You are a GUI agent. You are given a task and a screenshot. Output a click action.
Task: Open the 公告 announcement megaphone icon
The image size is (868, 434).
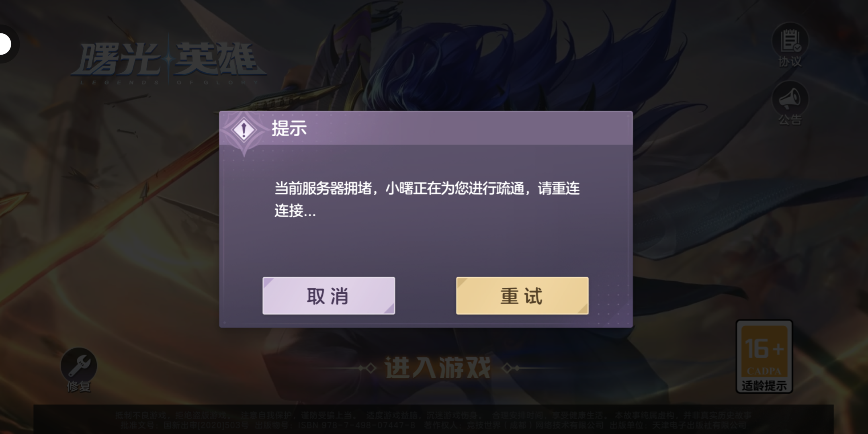coord(790,99)
